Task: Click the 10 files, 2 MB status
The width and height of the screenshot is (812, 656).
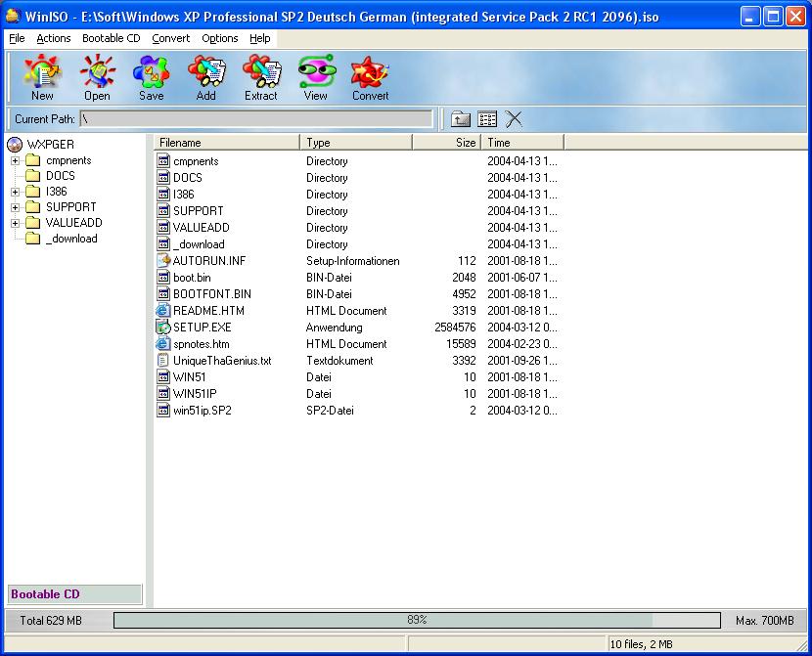Action: tap(641, 644)
